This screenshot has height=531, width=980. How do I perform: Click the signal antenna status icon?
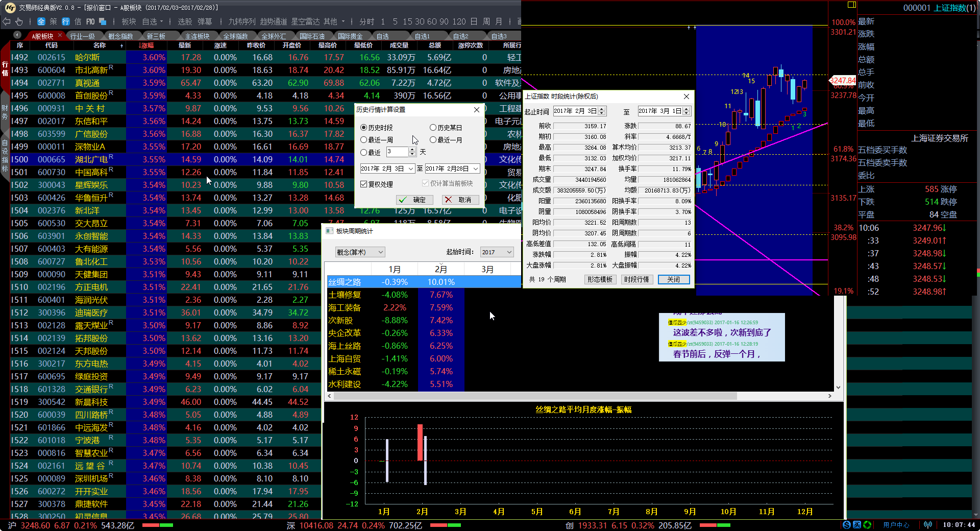click(928, 525)
